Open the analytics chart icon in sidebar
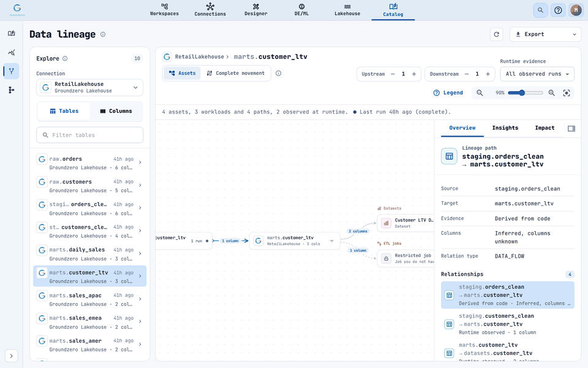 coord(11,52)
